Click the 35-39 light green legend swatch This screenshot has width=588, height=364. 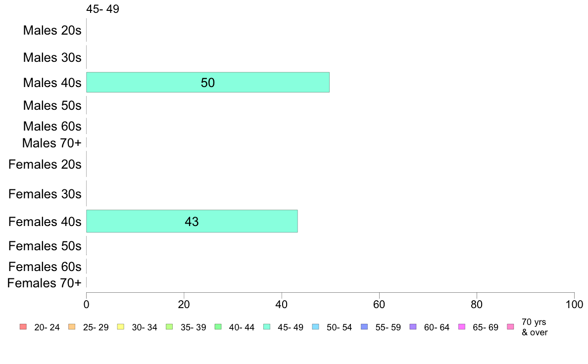[169, 327]
